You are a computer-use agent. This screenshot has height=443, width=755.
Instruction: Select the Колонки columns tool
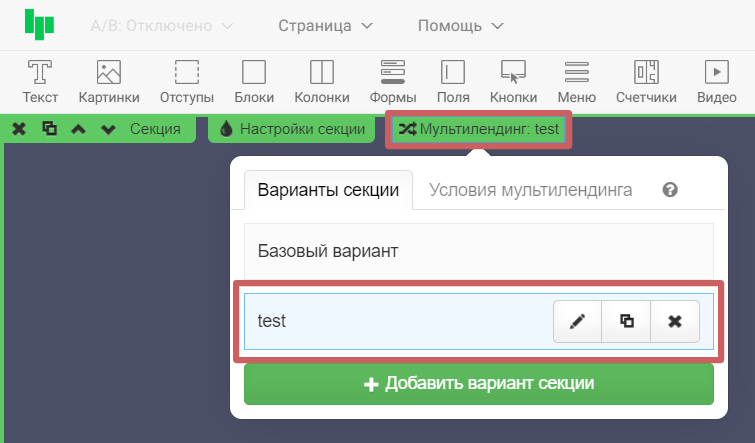(x=321, y=81)
